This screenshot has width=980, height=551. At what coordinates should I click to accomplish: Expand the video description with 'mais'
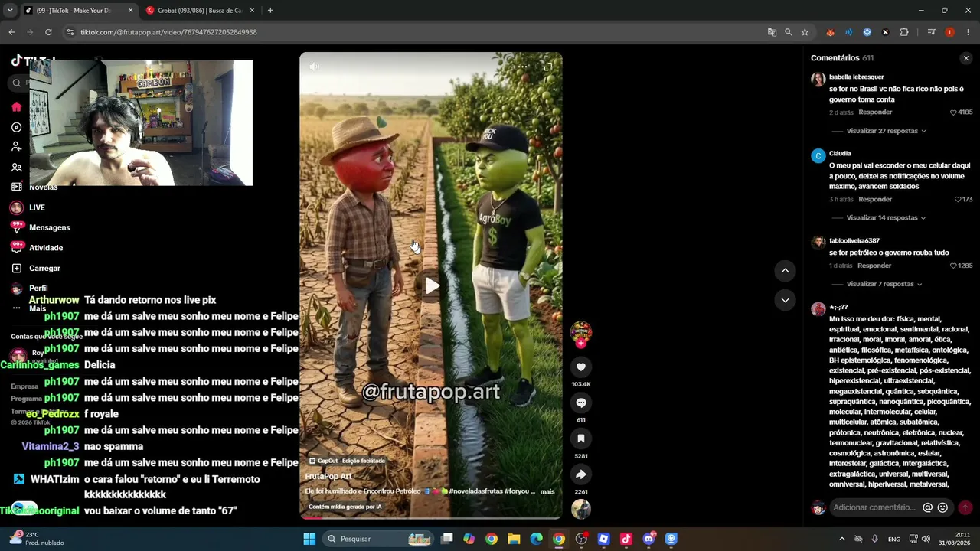tap(547, 491)
